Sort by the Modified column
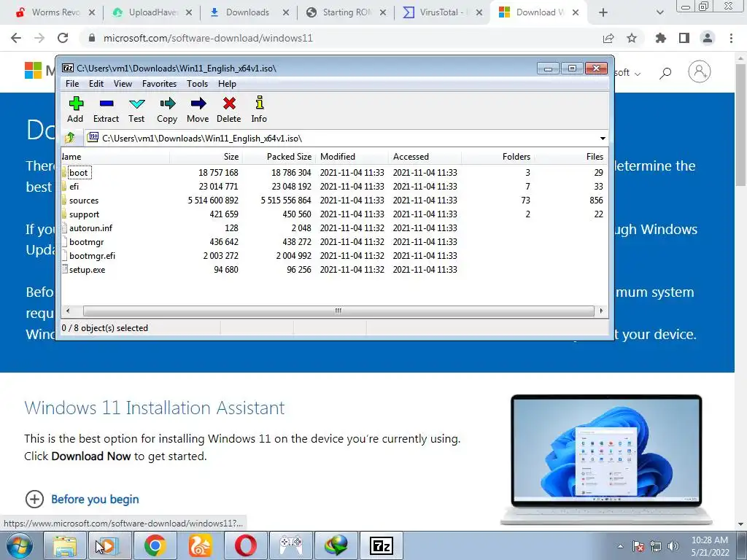 [x=352, y=157]
